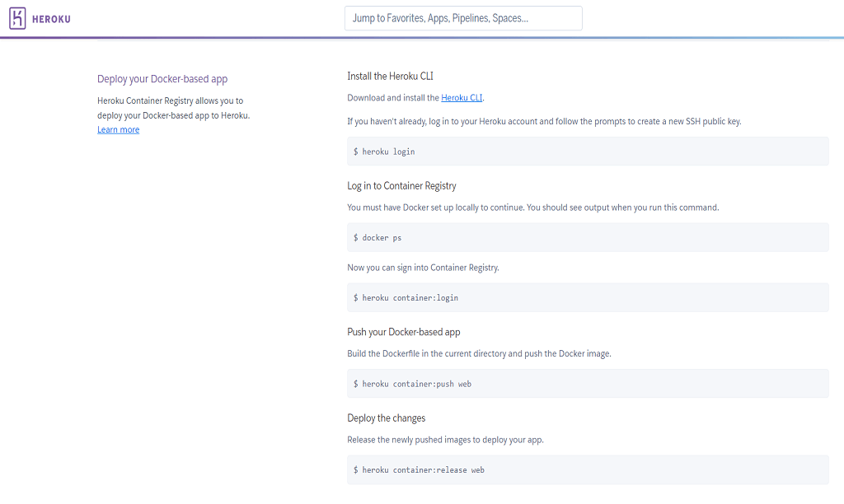The image size is (844, 504).
Task: Click the 'Log in to Container Registry' heading
Action: (x=401, y=186)
